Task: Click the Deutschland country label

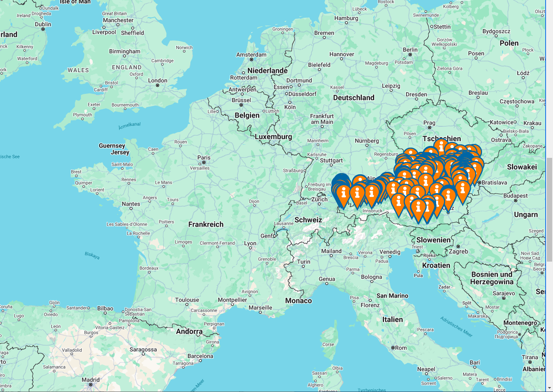Action: [x=354, y=98]
